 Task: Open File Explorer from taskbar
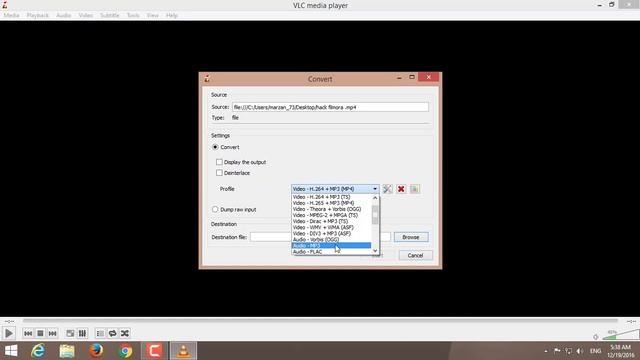coord(67,351)
